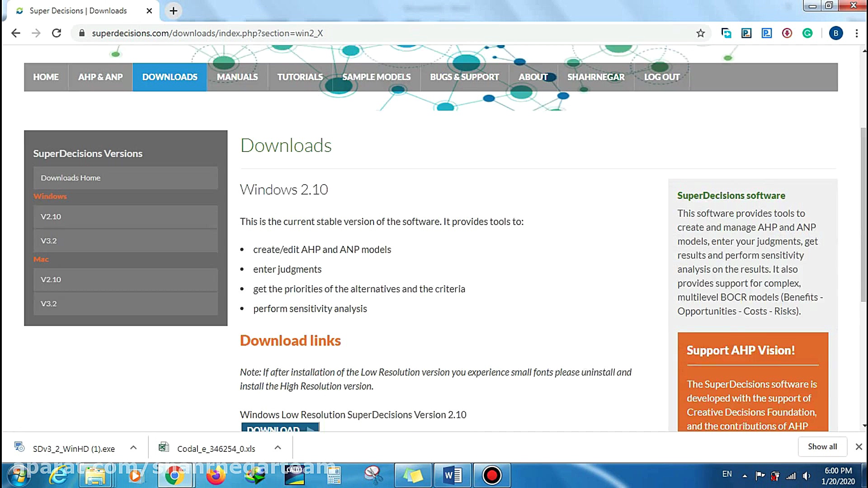
Task: Open the Chrome profile avatar B
Action: point(835,33)
